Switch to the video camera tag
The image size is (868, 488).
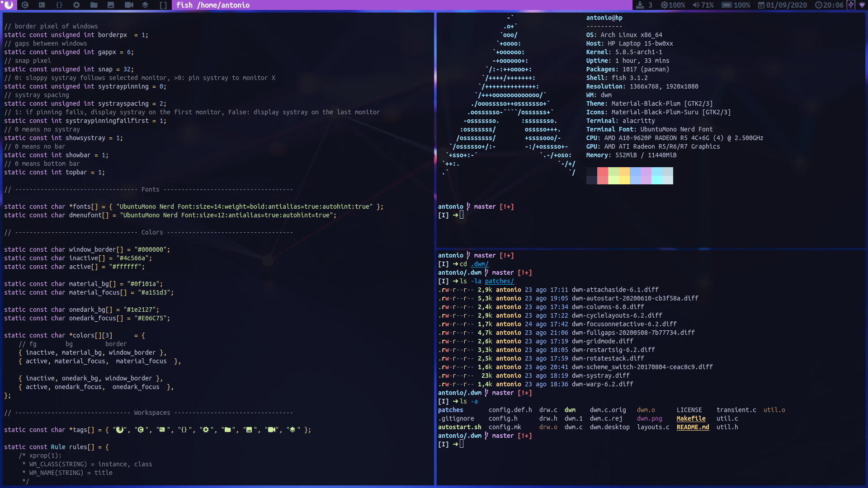[x=129, y=5]
